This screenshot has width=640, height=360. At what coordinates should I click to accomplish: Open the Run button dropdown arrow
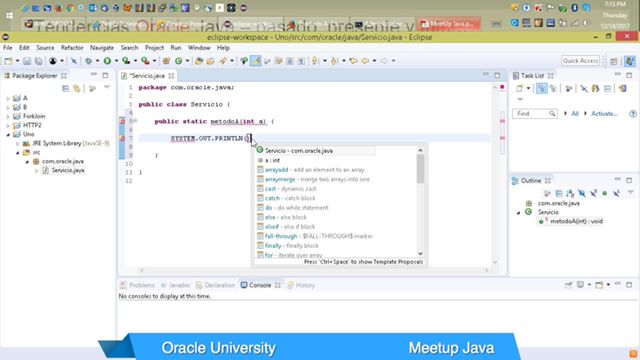pyautogui.click(x=116, y=61)
